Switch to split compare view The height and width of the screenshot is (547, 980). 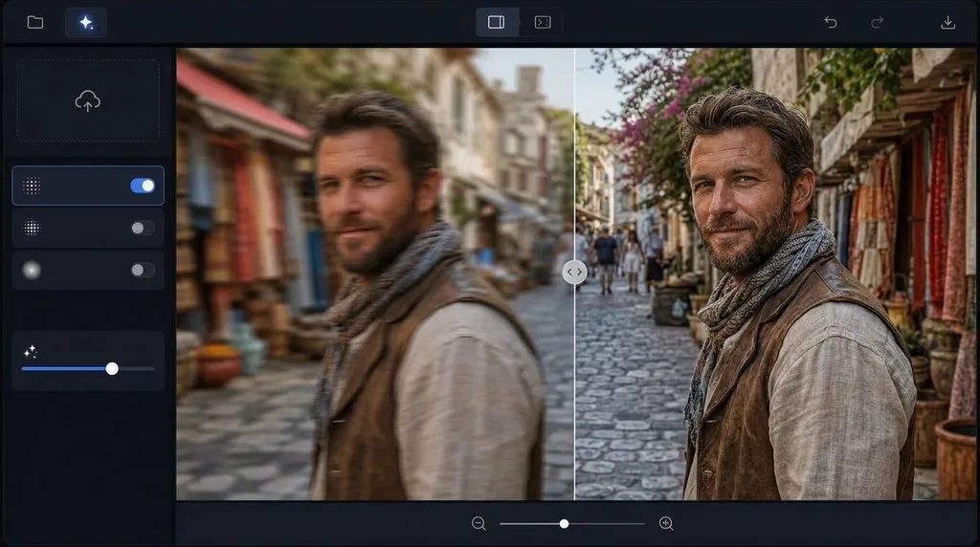(x=497, y=23)
